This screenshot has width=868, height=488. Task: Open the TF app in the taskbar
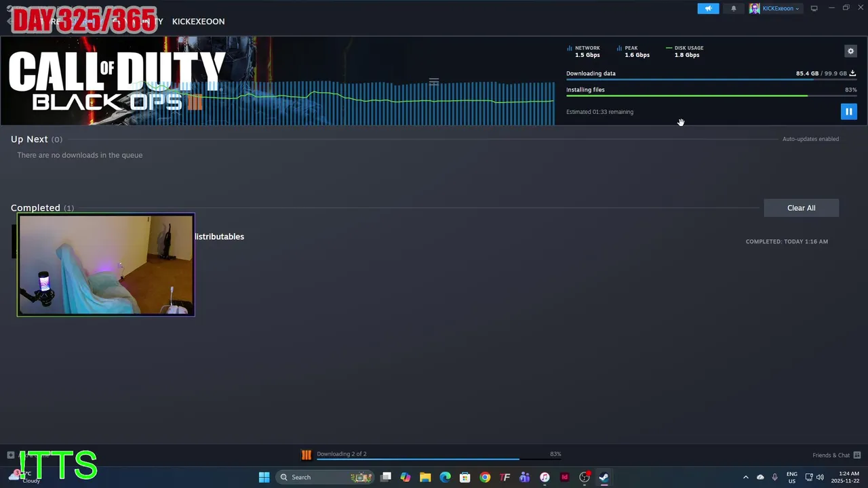[x=505, y=477]
